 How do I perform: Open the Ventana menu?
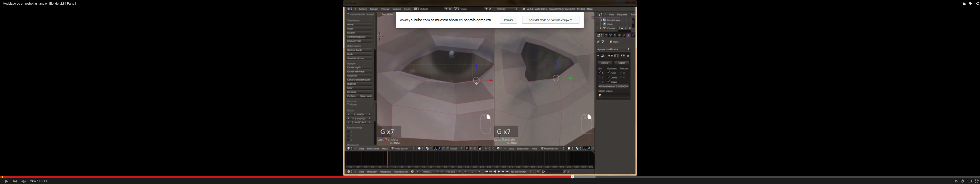click(396, 9)
